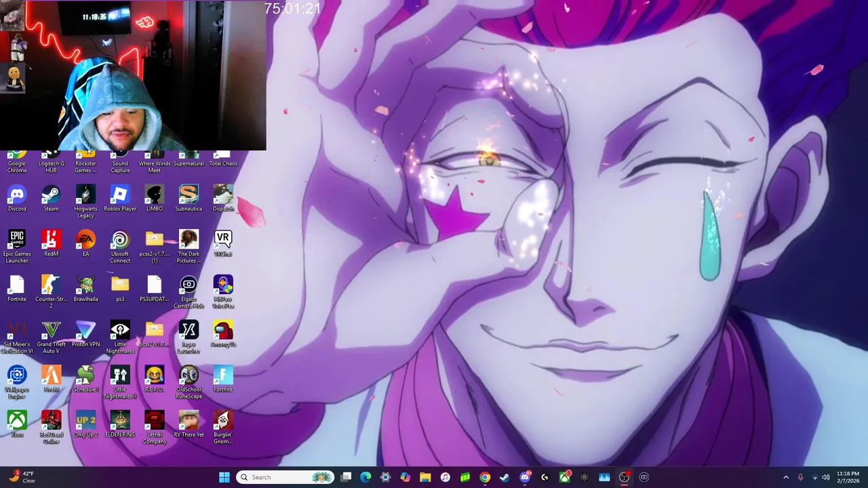The height and width of the screenshot is (488, 868).
Task: Switch to Steam via the taskbar
Action: coord(505,477)
